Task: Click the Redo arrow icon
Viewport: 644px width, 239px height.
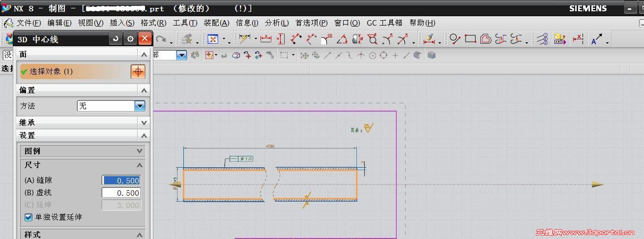Action: (161, 39)
